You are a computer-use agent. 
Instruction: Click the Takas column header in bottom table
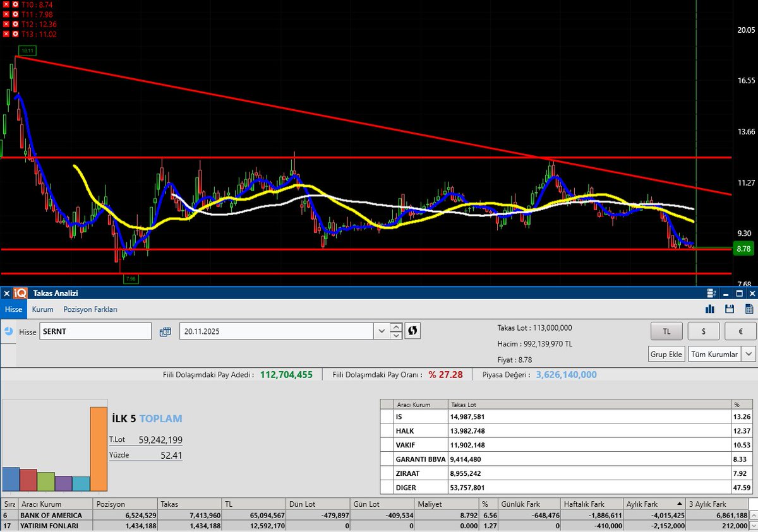[189, 504]
